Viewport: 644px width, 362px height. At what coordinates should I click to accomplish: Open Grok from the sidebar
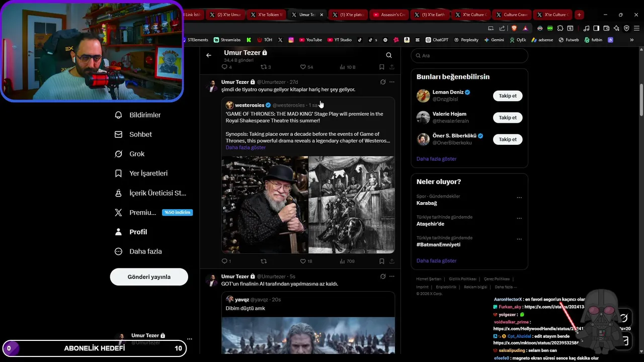(x=130, y=154)
